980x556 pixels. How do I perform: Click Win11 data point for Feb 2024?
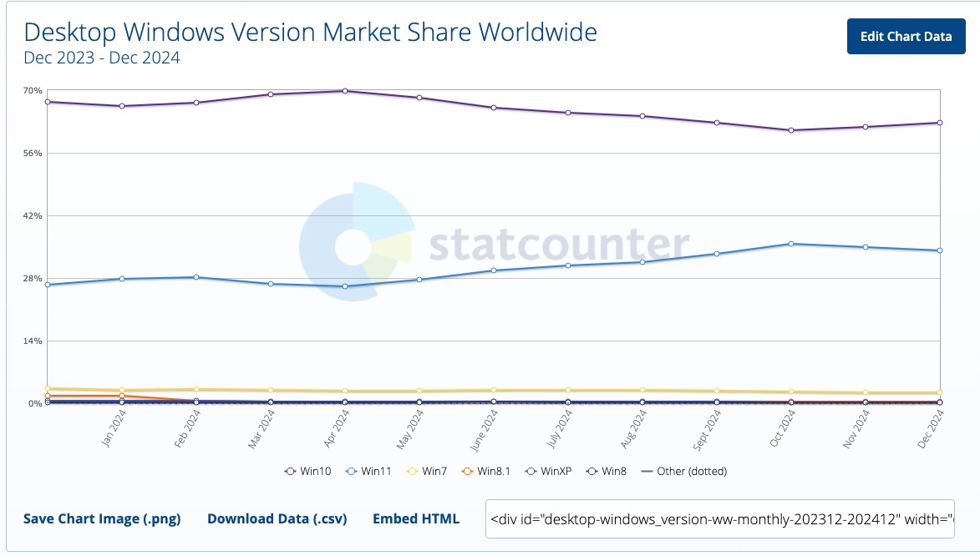pos(196,277)
